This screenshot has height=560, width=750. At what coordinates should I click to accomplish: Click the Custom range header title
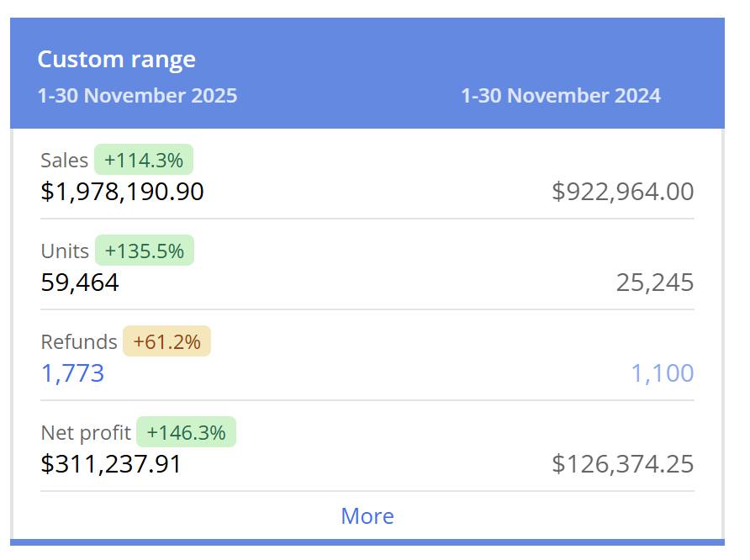(x=116, y=60)
